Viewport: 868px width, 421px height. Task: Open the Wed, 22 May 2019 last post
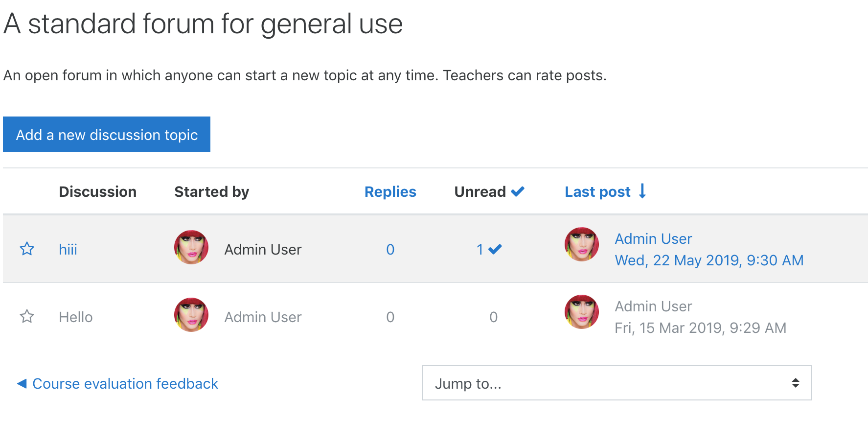tap(709, 260)
